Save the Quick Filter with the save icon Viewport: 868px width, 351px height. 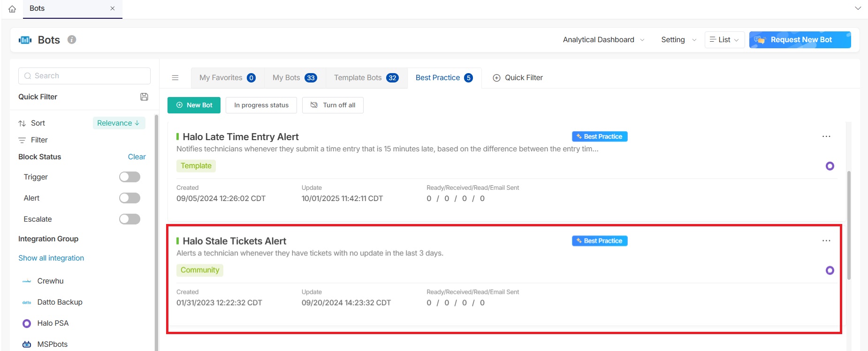coord(145,97)
